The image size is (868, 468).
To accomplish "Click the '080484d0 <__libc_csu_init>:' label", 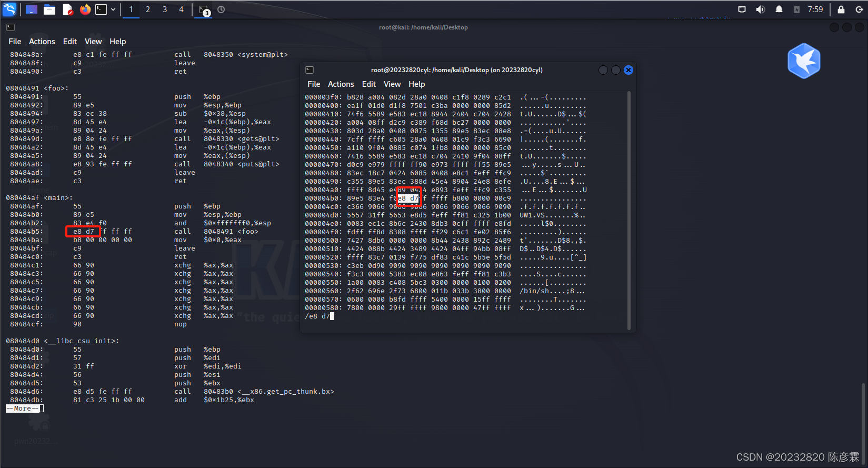I will tap(63, 341).
